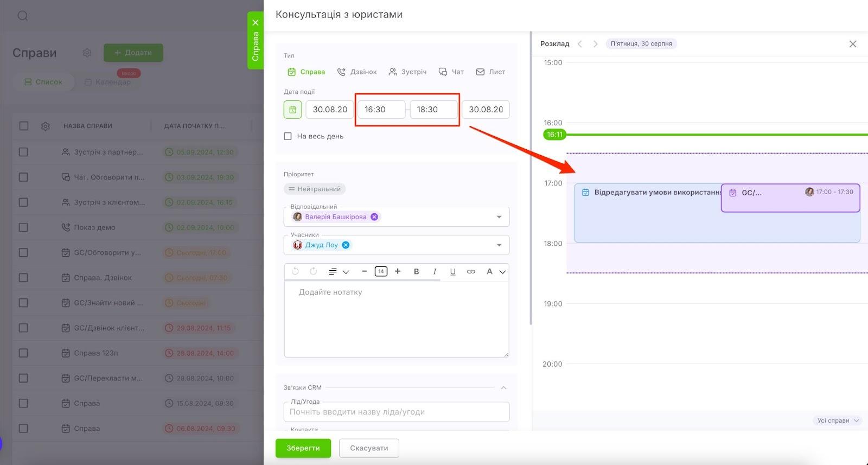
Task: Undo the last note edit
Action: (x=295, y=271)
